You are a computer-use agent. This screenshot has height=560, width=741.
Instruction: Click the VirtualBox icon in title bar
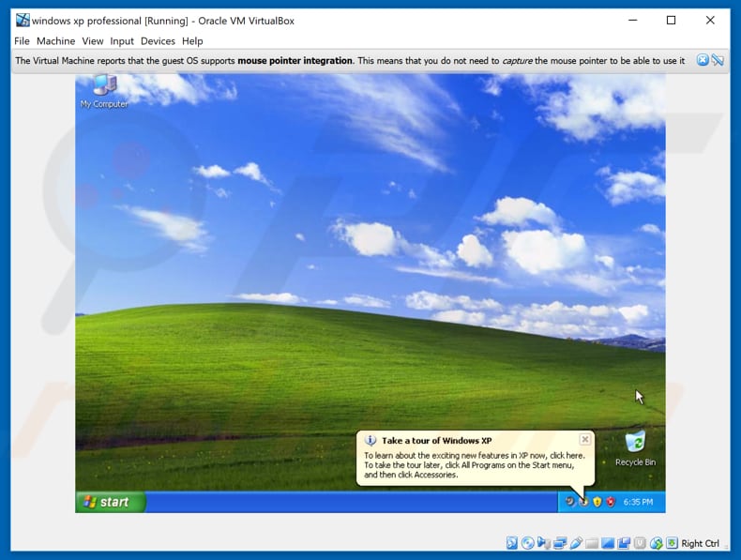coord(23,21)
